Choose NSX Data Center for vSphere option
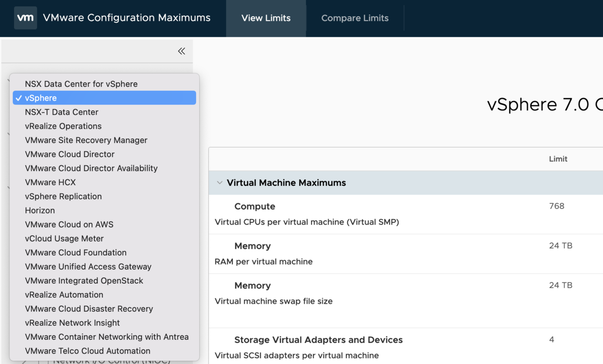603x364 pixels. pyautogui.click(x=105, y=84)
